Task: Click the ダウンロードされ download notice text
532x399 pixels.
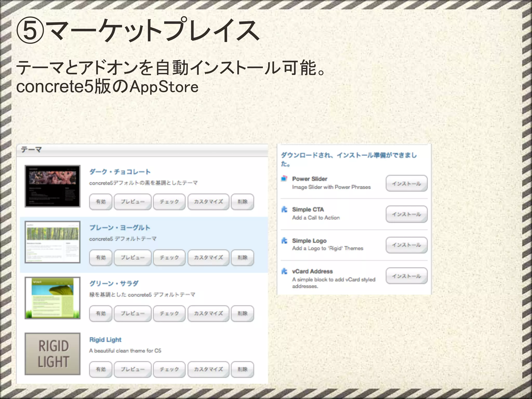Action: (349, 159)
